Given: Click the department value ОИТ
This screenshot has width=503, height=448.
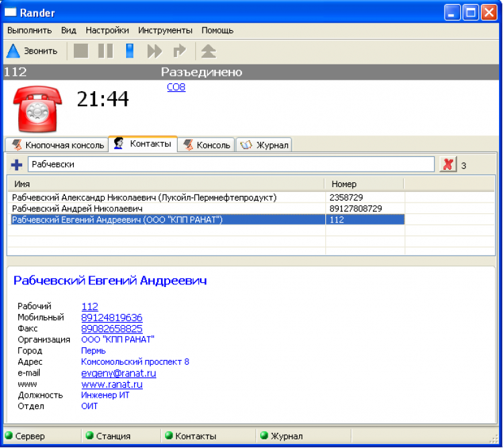Looking at the screenshot, I should (x=89, y=406).
